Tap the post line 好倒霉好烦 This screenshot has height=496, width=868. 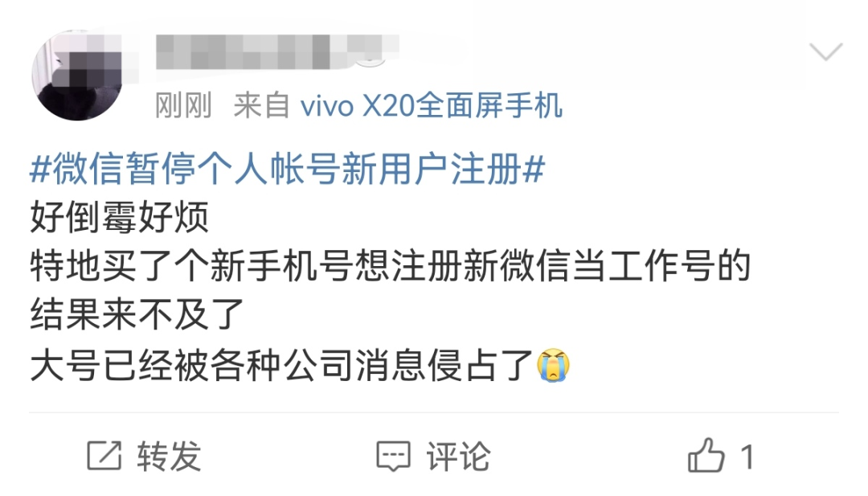(120, 218)
